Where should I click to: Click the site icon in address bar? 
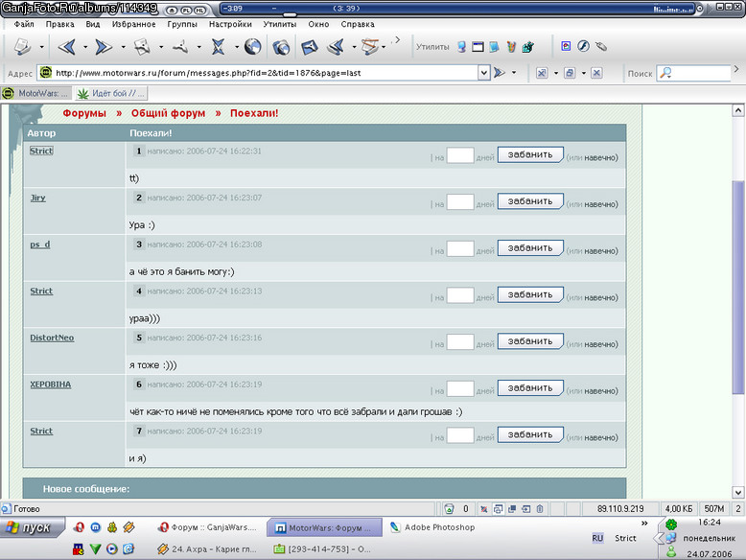[46, 73]
